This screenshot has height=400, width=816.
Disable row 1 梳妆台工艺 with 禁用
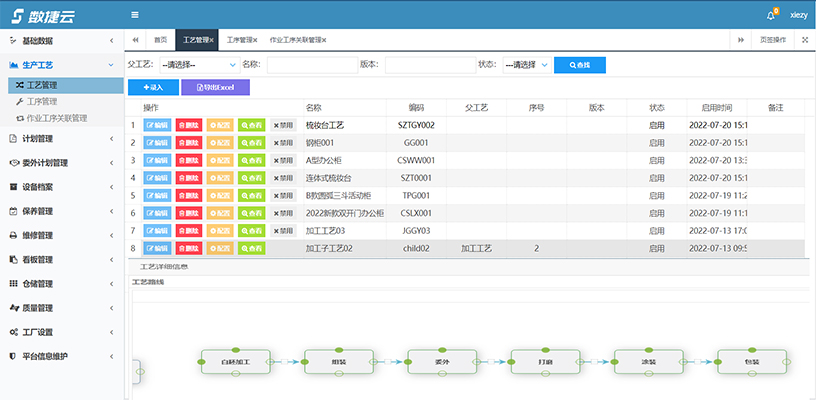[x=283, y=126]
